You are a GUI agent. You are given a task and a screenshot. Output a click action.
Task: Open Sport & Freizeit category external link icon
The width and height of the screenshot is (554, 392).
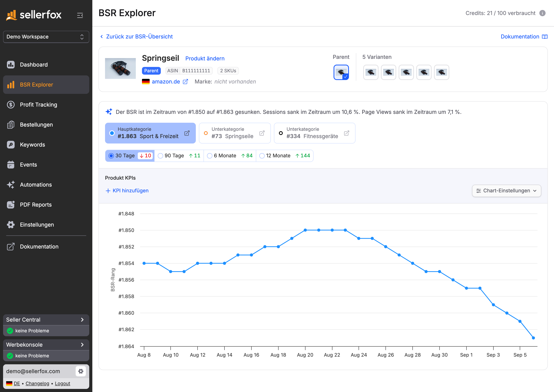pos(187,133)
